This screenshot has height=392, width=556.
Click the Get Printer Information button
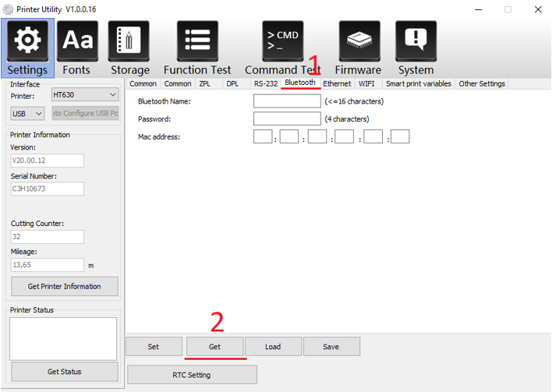[64, 286]
